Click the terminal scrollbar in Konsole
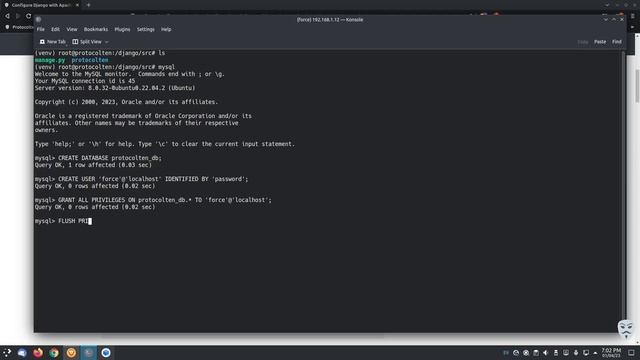Image resolution: width=640 pixels, height=360 pixels. (623, 191)
